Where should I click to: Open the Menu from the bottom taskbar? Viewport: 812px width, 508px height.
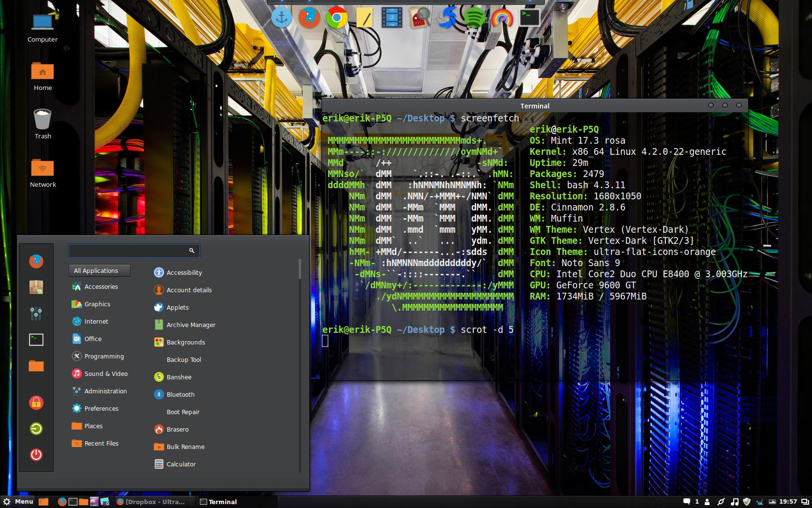point(18,502)
